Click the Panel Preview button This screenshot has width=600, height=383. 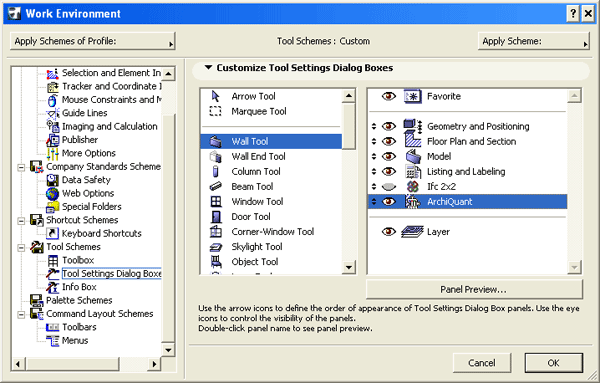[474, 289]
